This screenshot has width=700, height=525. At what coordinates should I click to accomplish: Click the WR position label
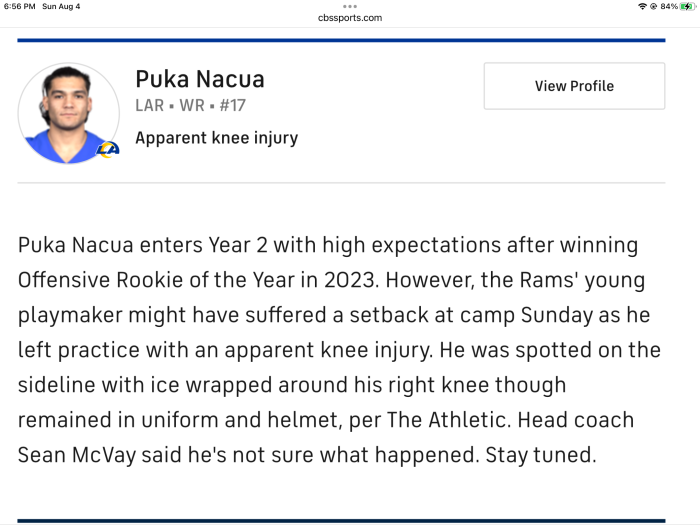[x=191, y=105]
